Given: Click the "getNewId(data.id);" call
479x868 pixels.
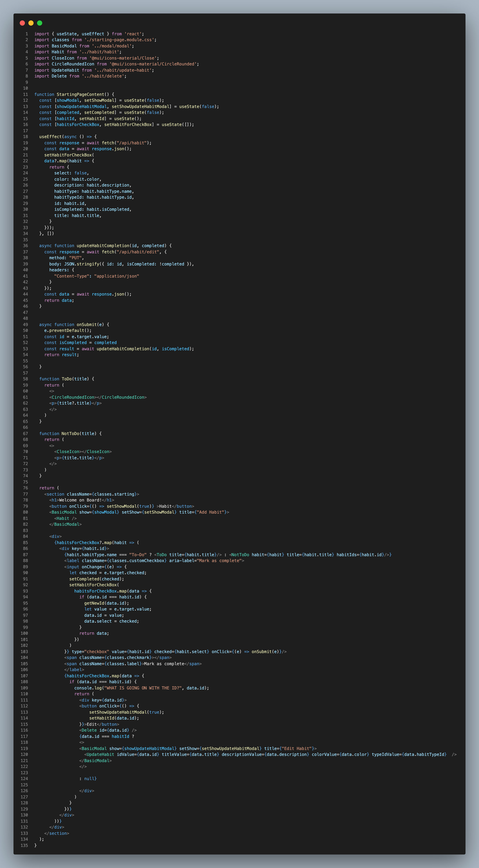Looking at the screenshot, I should [x=106, y=603].
